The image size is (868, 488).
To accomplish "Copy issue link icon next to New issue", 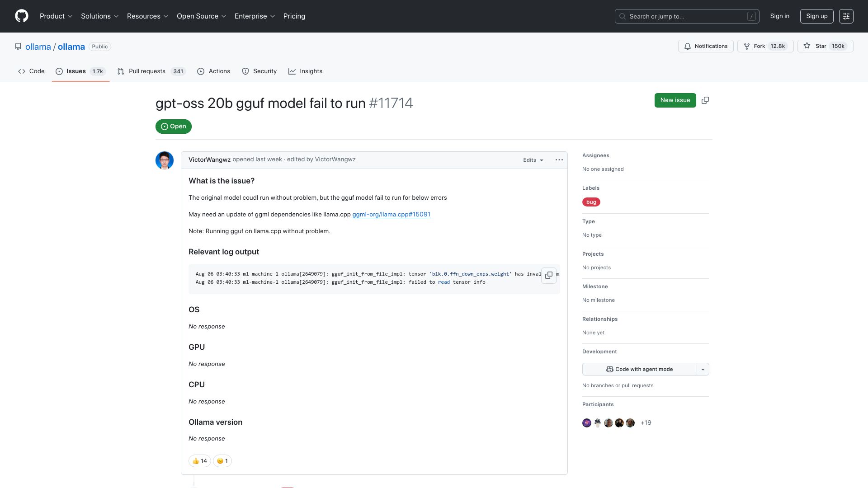I will 705,100.
